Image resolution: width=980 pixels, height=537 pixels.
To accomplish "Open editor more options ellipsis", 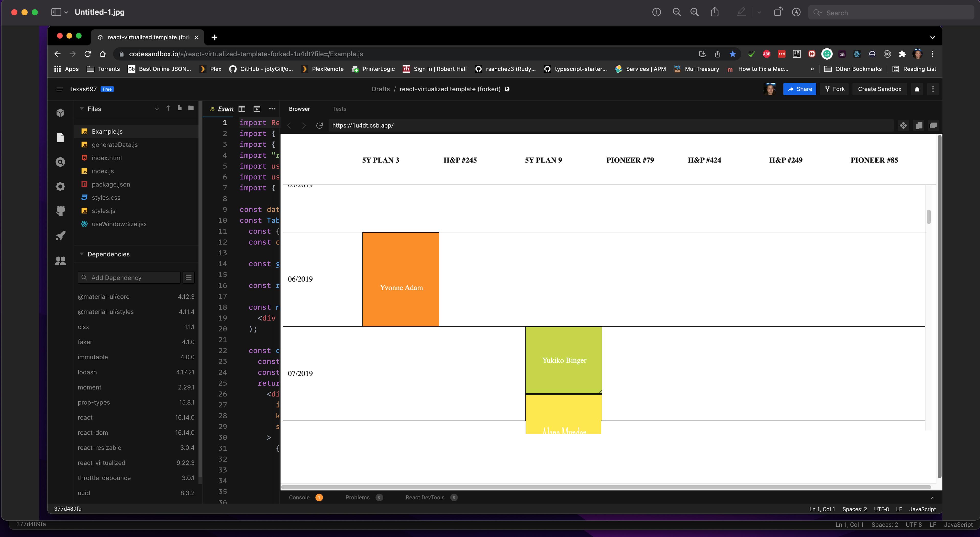I will (x=272, y=109).
